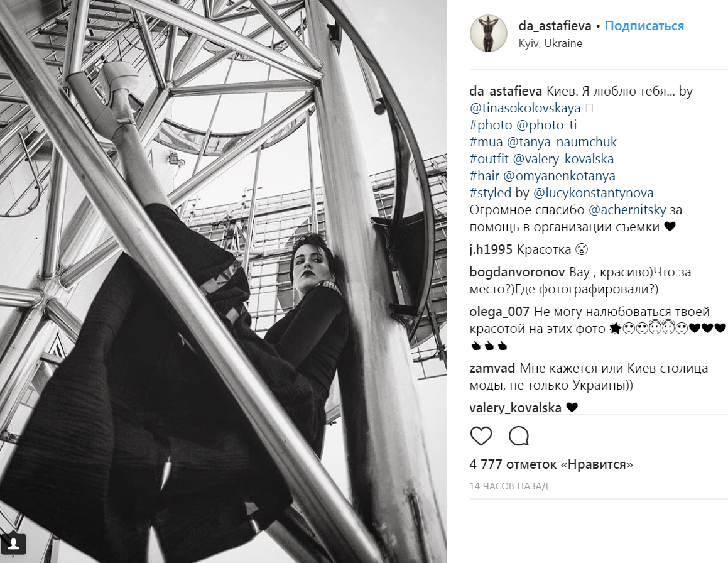Open #hair hashtag link
728x563 pixels.
click(484, 175)
